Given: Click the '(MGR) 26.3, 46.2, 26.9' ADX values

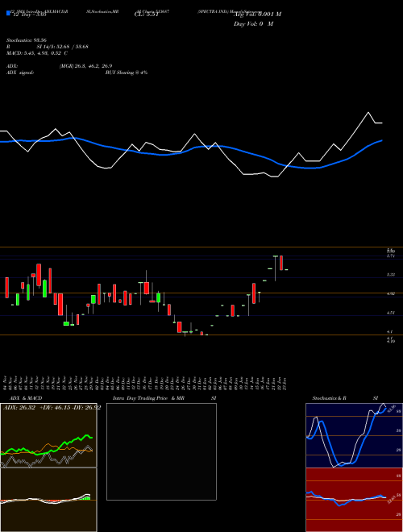Looking at the screenshot, I should (x=85, y=66).
